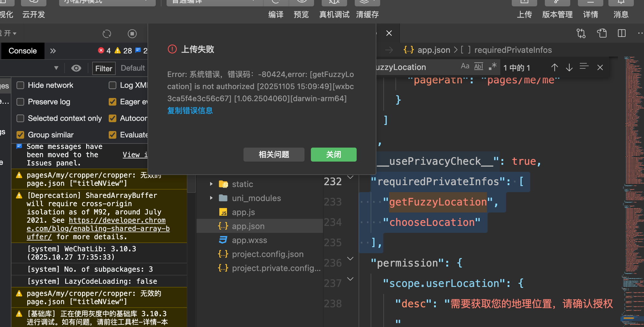Go to next search match
The height and width of the screenshot is (327, 644).
[x=569, y=67]
